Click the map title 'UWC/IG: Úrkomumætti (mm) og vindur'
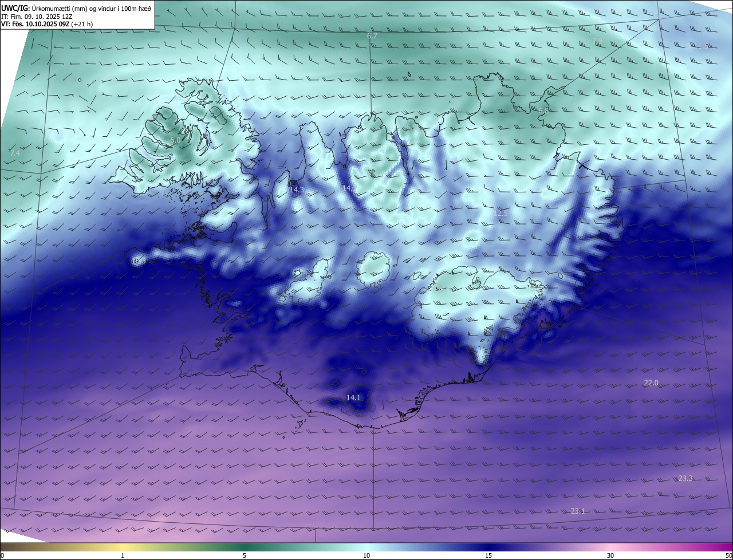 [76, 8]
